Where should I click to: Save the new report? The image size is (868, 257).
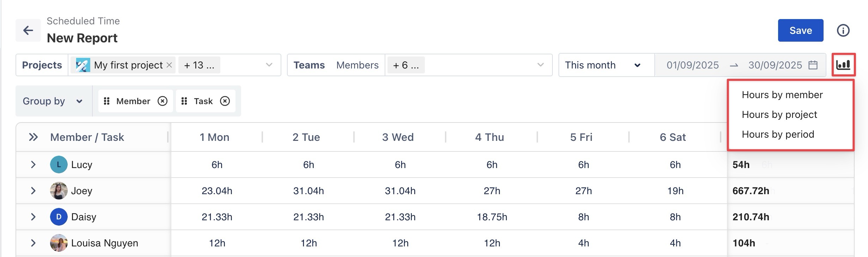pyautogui.click(x=800, y=30)
